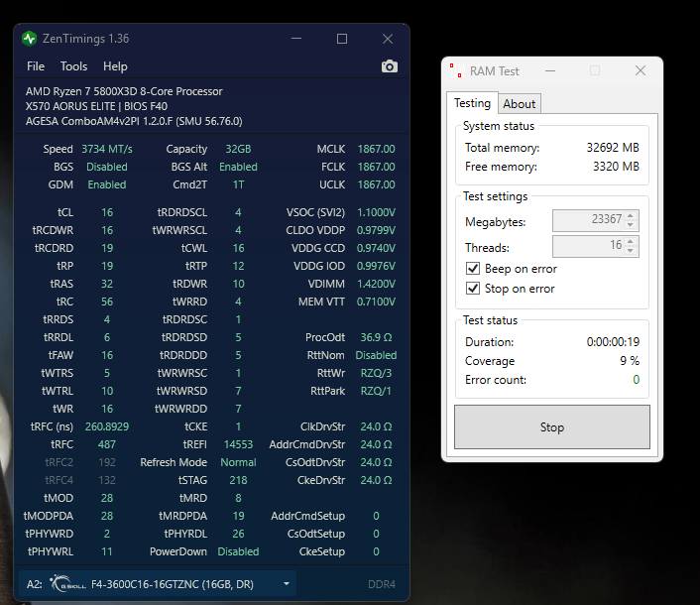Maximize the ZenTimings window
Screen dimensions: 700x605
pyautogui.click(x=342, y=39)
